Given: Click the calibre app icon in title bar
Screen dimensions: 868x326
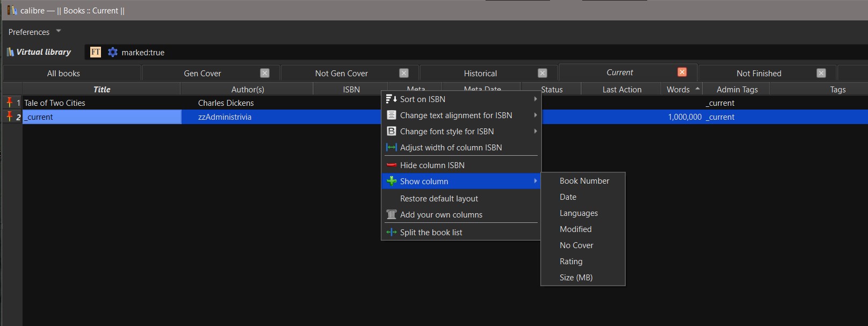Looking at the screenshot, I should pos(12,10).
